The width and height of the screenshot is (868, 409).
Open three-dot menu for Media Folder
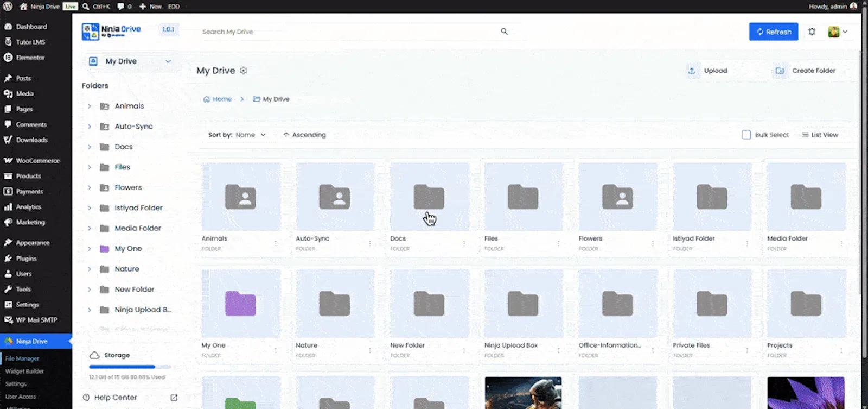coord(841,243)
